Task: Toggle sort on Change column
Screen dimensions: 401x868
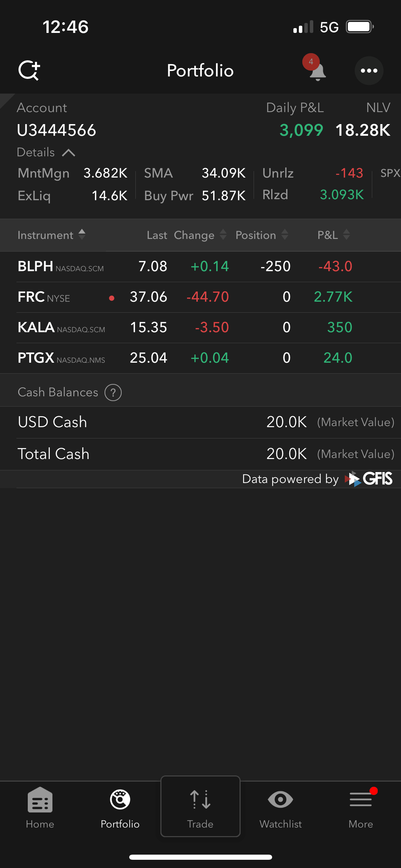Action: (x=223, y=235)
